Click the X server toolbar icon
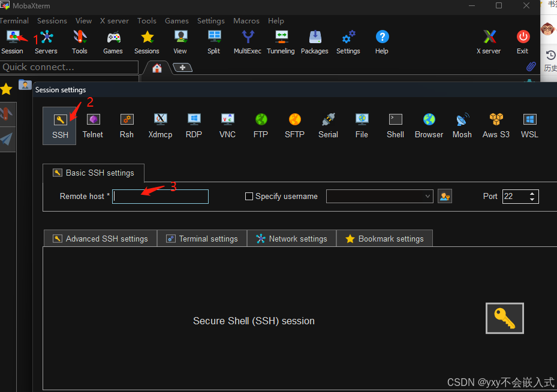This screenshot has width=557, height=392. coord(489,42)
